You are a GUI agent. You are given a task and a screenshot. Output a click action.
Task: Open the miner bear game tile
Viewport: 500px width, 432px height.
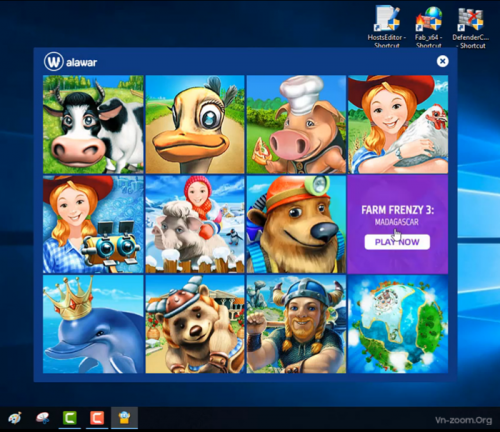(x=296, y=224)
